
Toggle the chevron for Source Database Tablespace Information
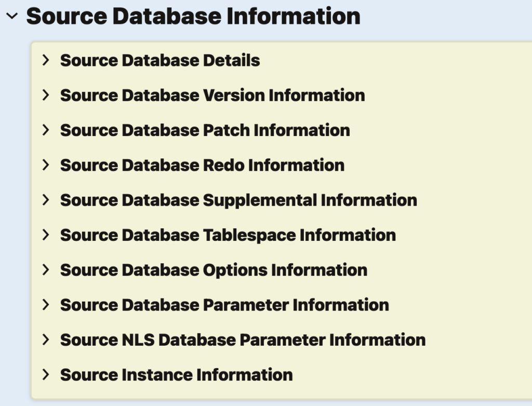coord(46,235)
